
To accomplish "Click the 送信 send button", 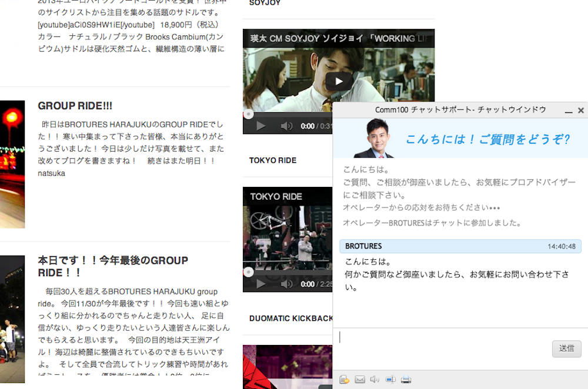I will [567, 348].
